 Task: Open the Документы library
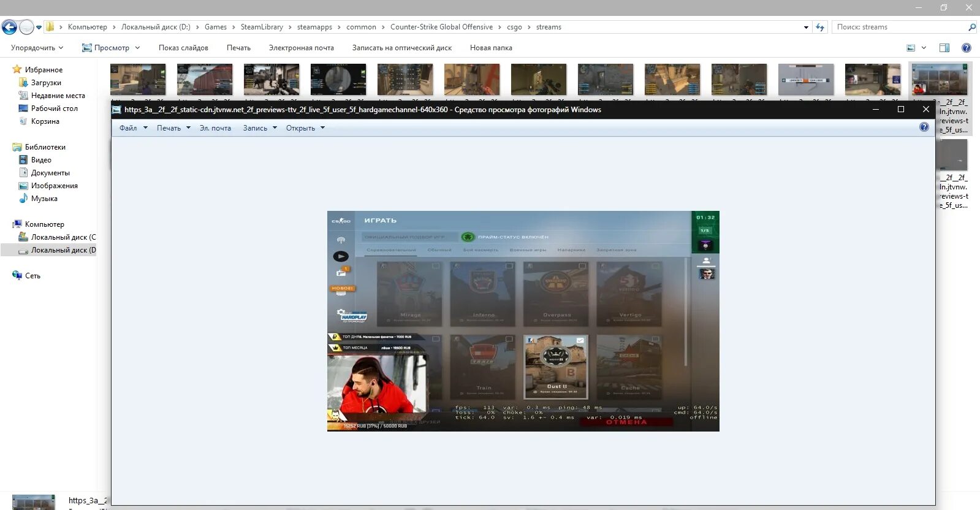tap(50, 173)
